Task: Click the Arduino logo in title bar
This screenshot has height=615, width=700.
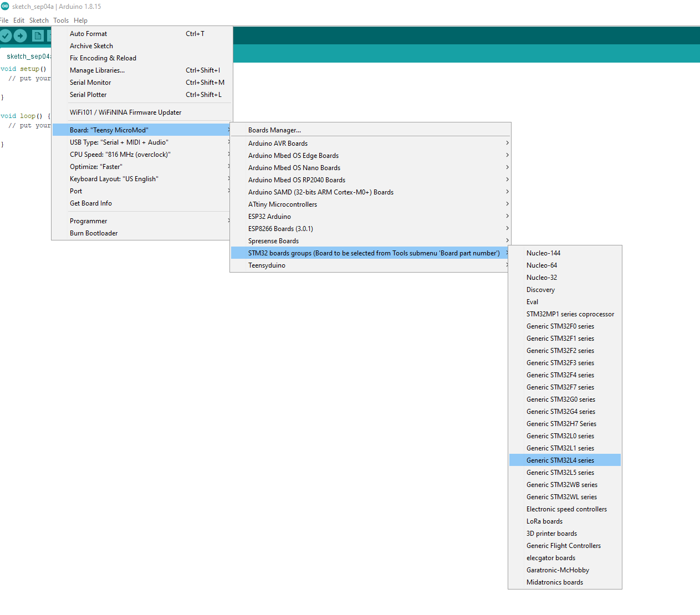Action: pyautogui.click(x=5, y=6)
